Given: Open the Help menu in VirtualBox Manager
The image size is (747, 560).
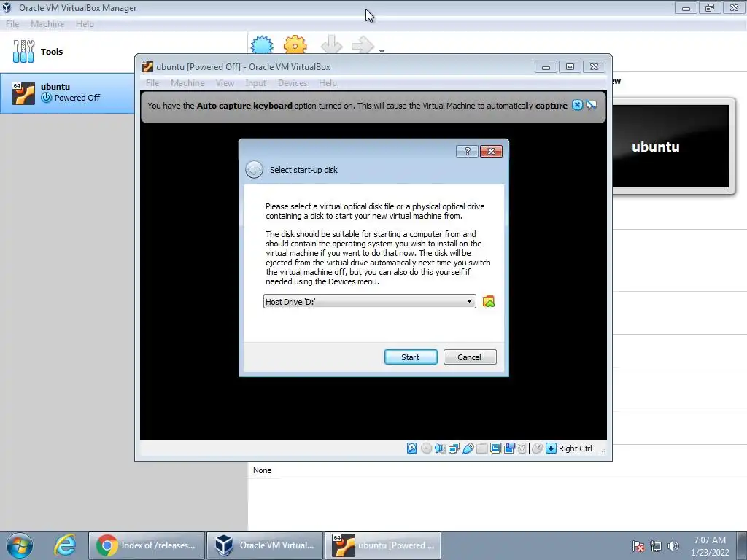Looking at the screenshot, I should (x=85, y=24).
